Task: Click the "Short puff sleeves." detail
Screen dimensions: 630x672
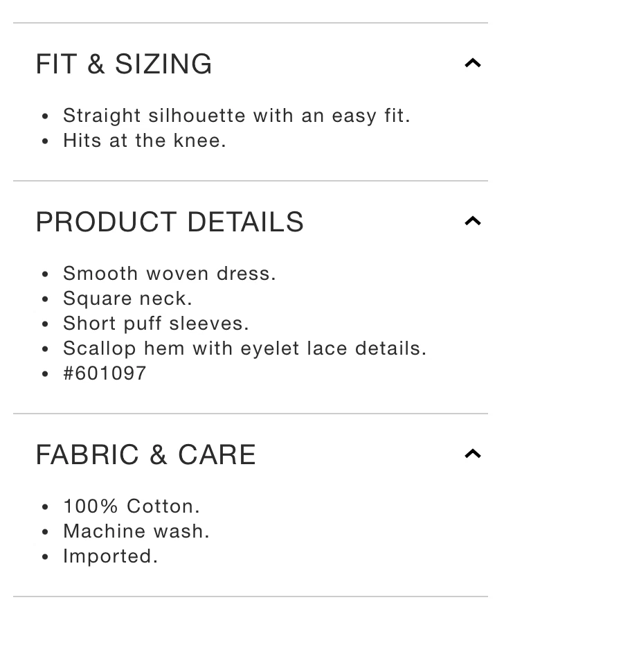Action: point(156,324)
